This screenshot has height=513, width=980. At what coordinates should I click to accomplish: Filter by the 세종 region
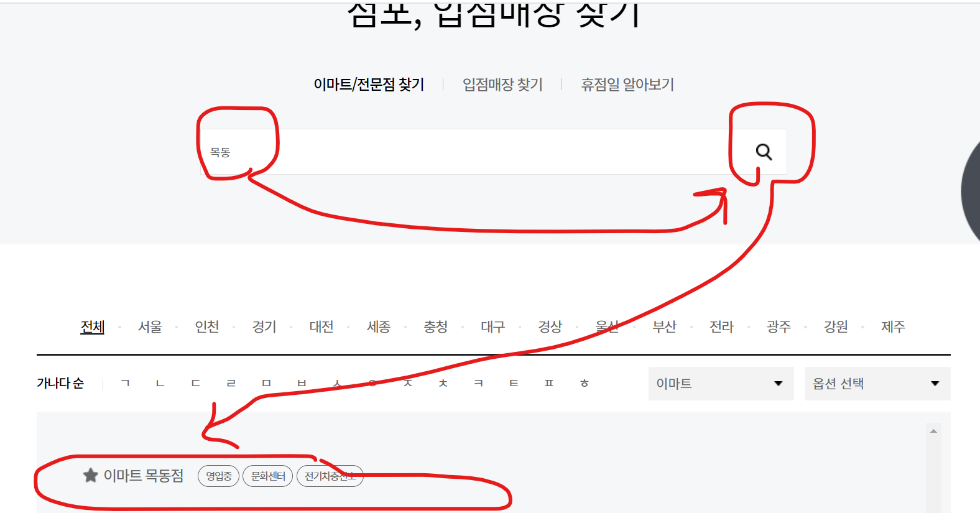(379, 326)
